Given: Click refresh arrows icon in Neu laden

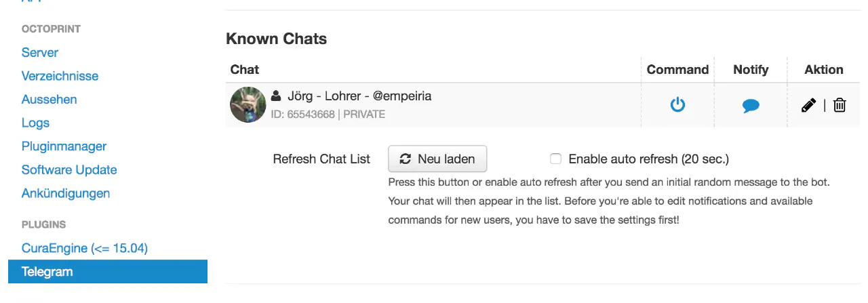Looking at the screenshot, I should pos(406,159).
